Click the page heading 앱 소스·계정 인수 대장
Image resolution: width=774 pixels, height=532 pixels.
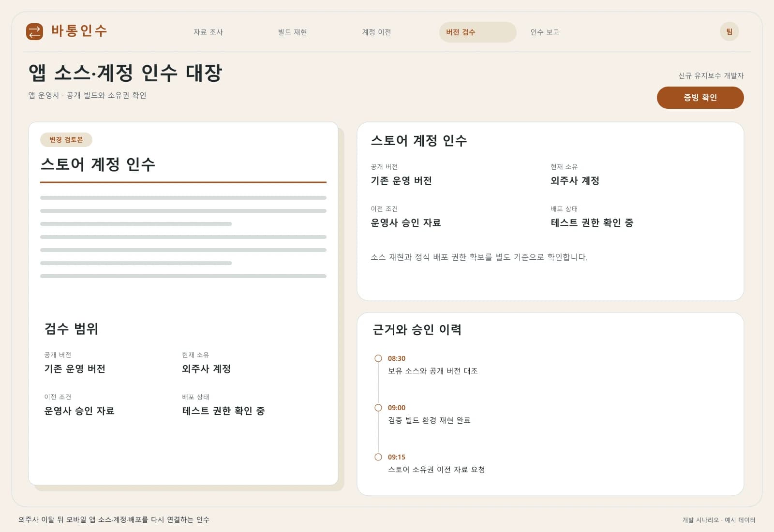125,73
